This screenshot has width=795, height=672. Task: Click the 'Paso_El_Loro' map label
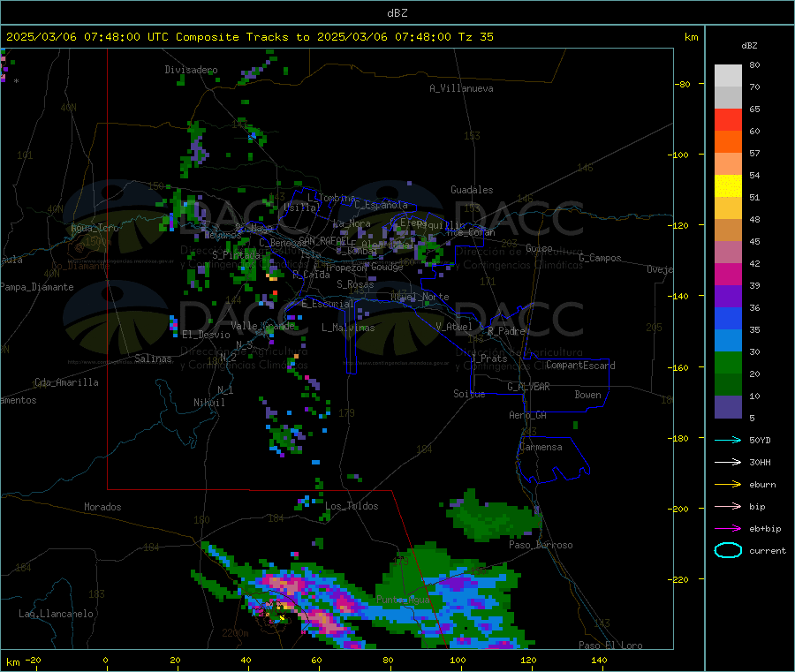coord(610,646)
